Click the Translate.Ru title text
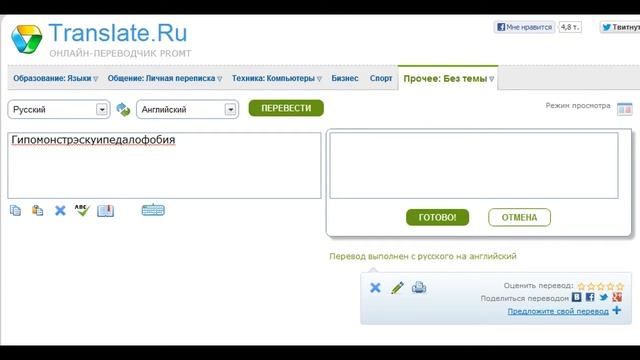This screenshot has height=360, width=640. tap(118, 33)
